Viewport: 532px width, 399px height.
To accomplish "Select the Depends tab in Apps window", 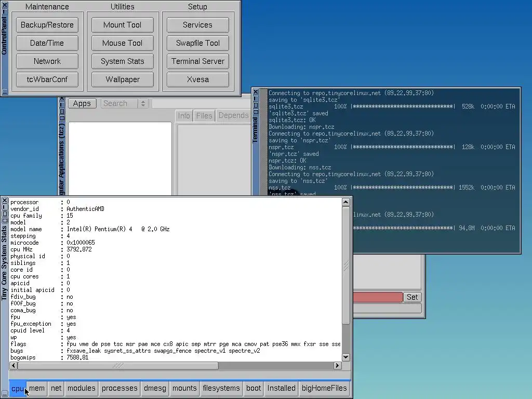I will [x=233, y=116].
